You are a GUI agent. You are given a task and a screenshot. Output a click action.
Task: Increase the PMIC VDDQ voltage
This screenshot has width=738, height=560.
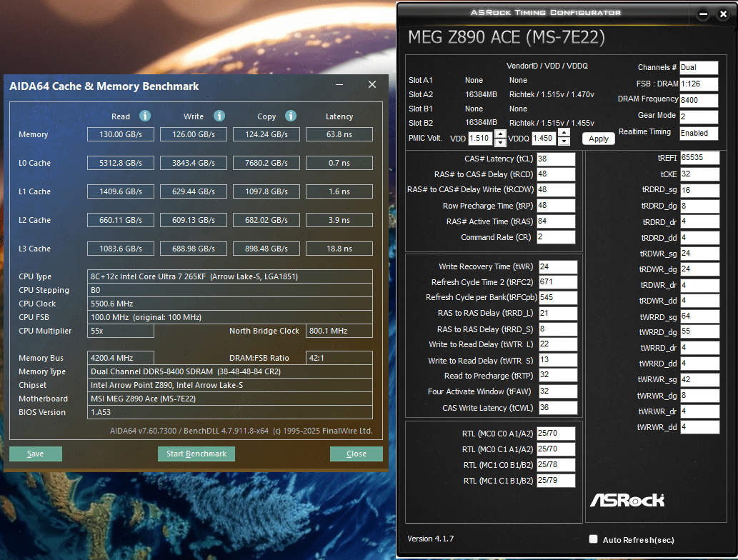click(x=564, y=134)
